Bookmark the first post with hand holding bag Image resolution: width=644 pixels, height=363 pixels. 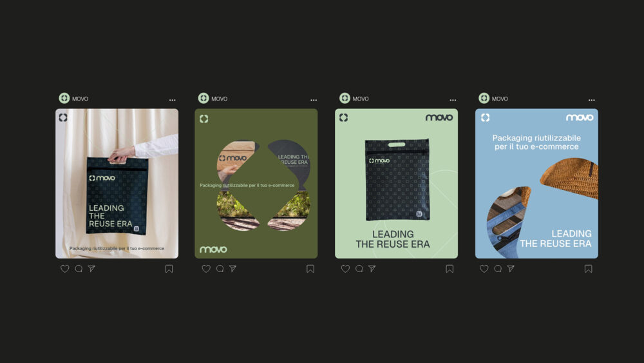coord(169,268)
